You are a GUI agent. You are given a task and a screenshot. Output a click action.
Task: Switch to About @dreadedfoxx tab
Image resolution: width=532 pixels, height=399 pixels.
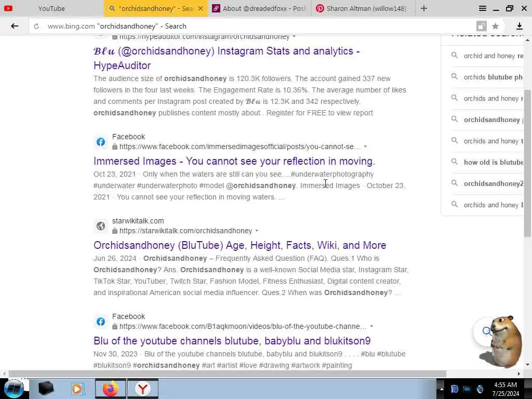tap(259, 8)
